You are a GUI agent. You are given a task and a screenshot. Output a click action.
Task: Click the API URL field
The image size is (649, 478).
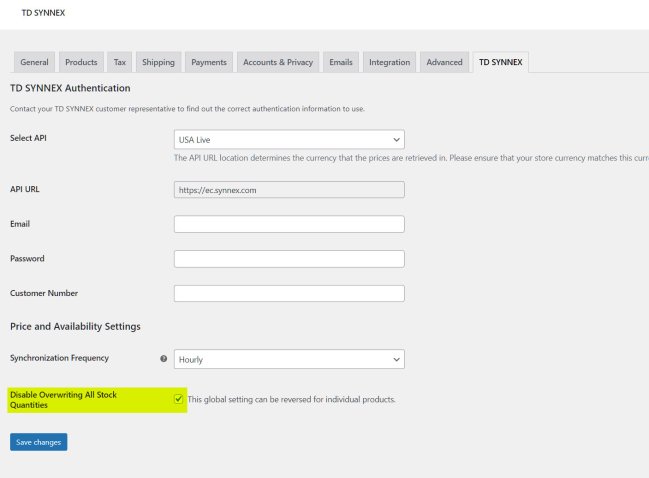click(289, 190)
